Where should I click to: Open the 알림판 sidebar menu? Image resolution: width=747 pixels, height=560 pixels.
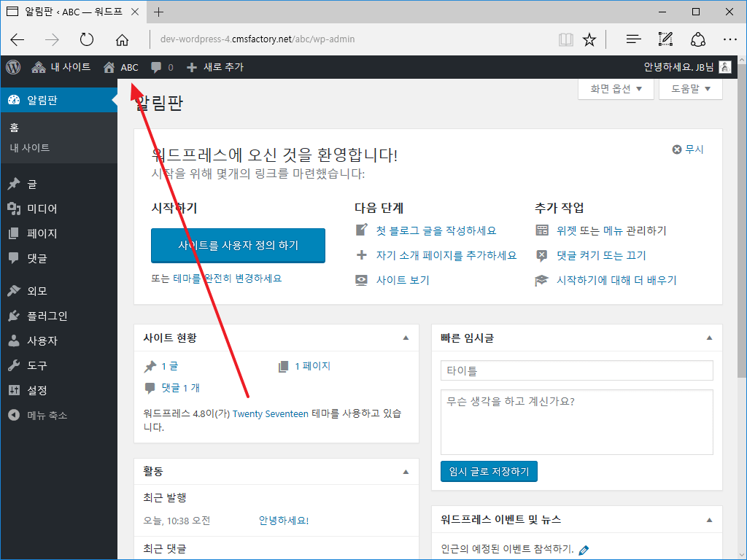coord(59,100)
